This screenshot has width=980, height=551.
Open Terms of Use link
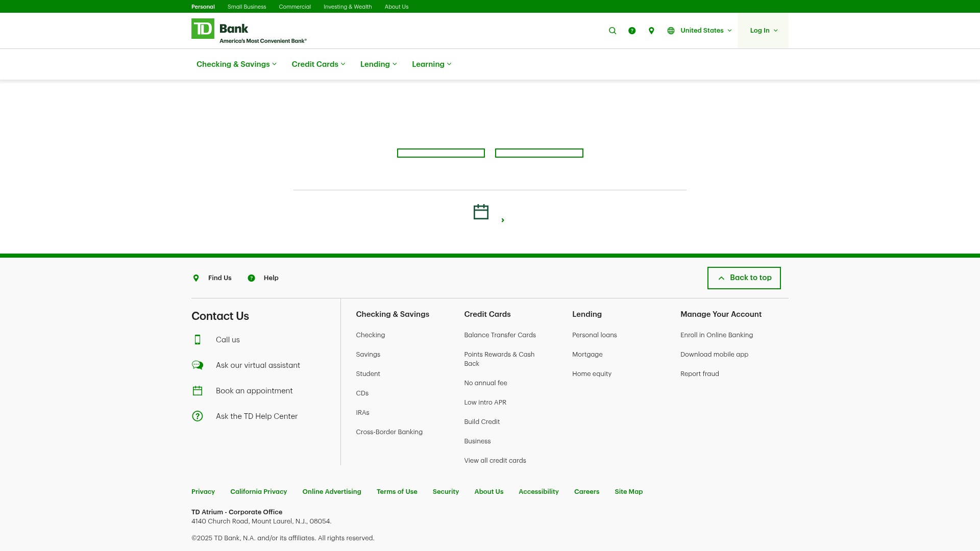click(397, 492)
